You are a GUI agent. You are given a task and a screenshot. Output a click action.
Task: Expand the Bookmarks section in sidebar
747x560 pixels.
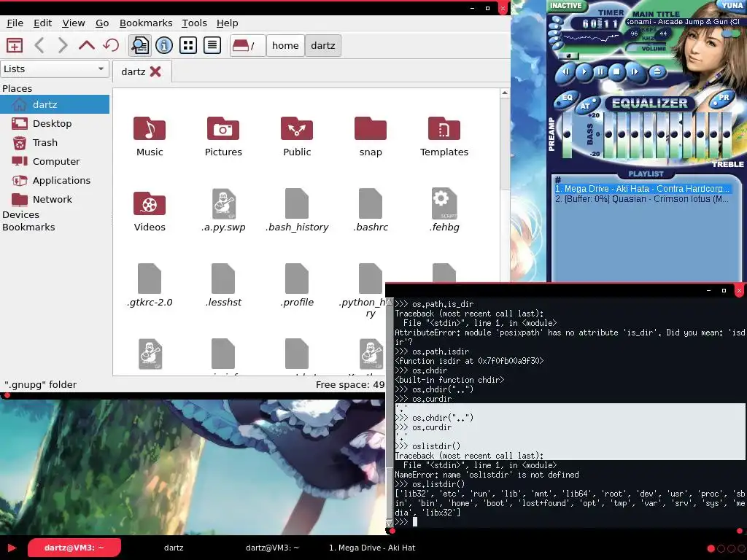click(28, 227)
